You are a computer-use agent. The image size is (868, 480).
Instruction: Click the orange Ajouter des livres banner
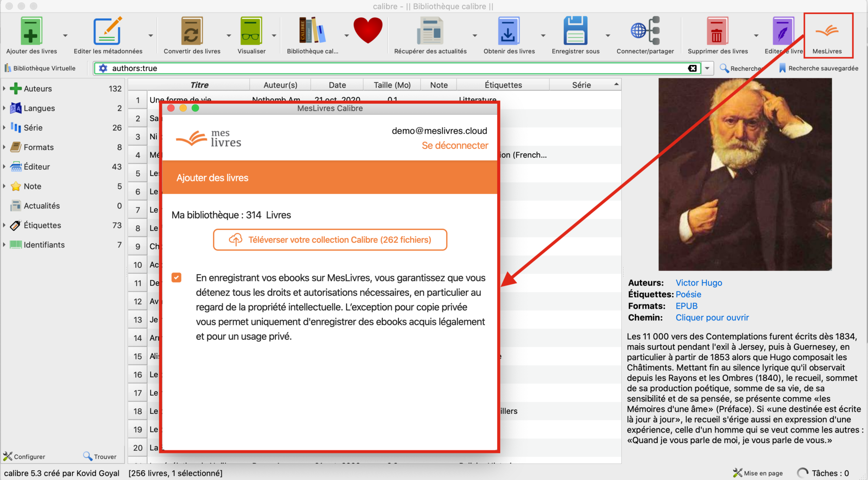click(330, 178)
